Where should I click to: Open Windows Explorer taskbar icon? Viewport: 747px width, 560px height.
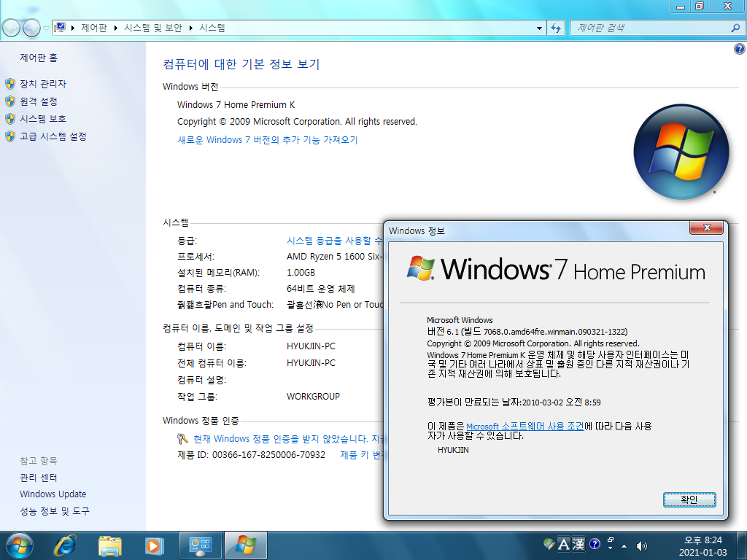coord(110,545)
